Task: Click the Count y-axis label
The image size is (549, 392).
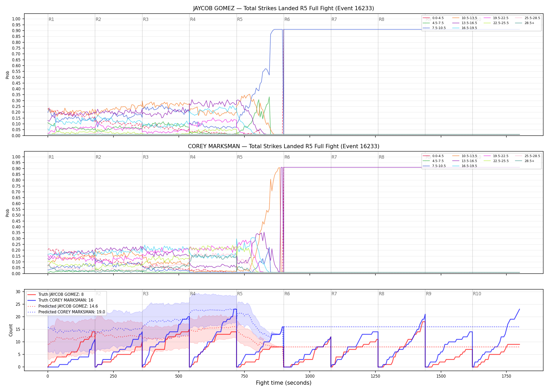Action: point(11,330)
